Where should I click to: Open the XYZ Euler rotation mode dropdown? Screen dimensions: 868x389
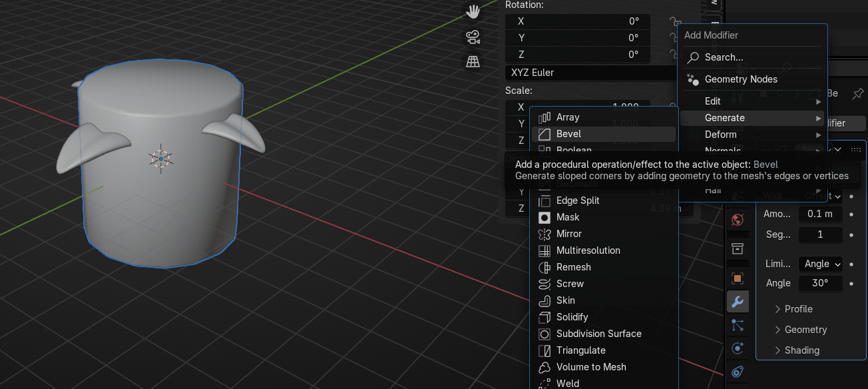coord(589,73)
